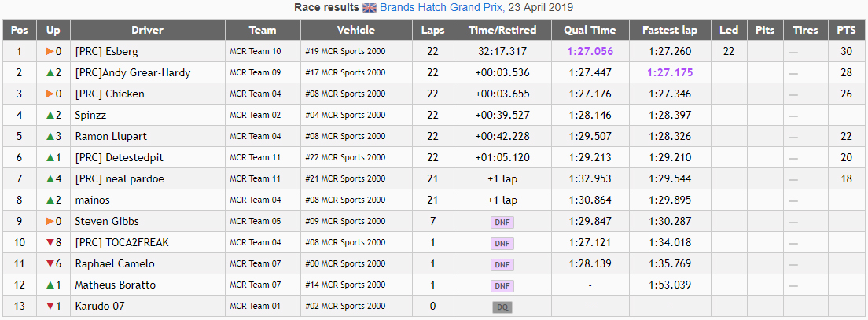Click the winning time 32:17.317
Screen dimensions: 868x320
pyautogui.click(x=502, y=51)
